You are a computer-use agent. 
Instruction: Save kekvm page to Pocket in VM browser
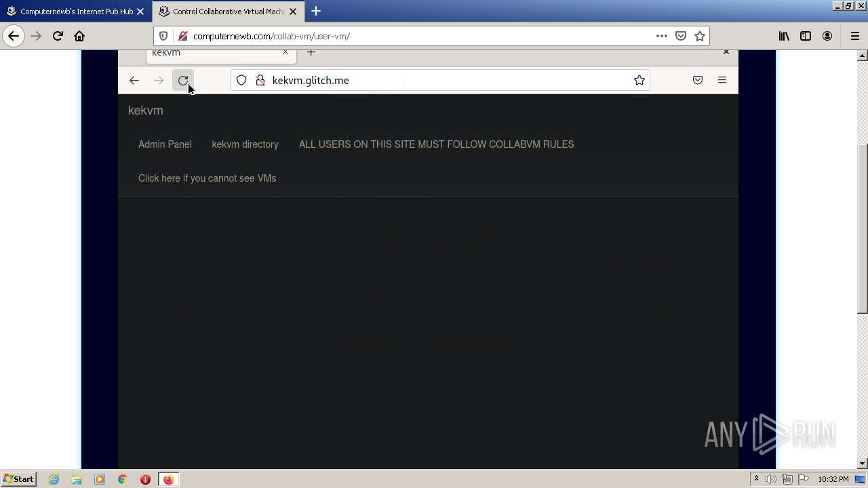(x=698, y=80)
